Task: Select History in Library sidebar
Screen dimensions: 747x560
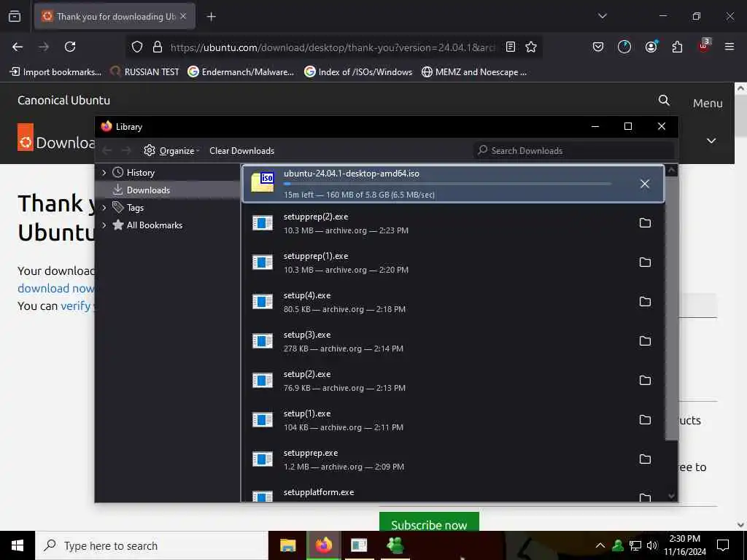Action: [x=141, y=172]
